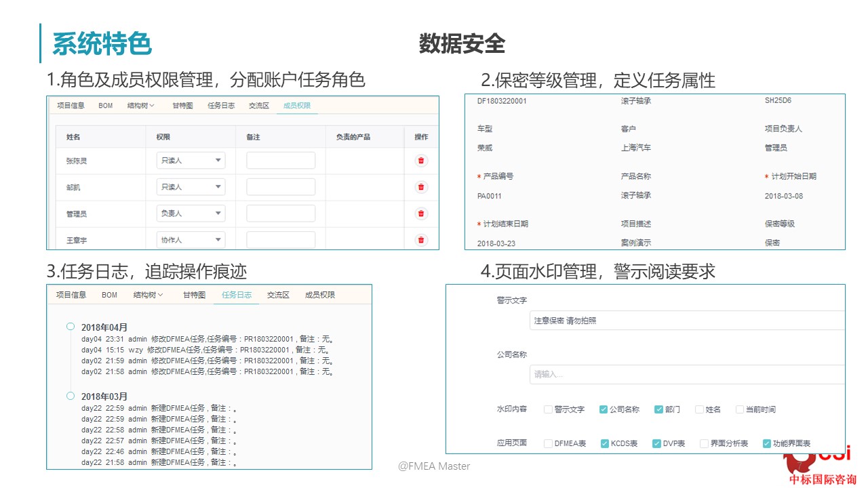The image size is (868, 488).
Task: Enable the 警示文字 watermark content checkbox
Action: coord(548,409)
